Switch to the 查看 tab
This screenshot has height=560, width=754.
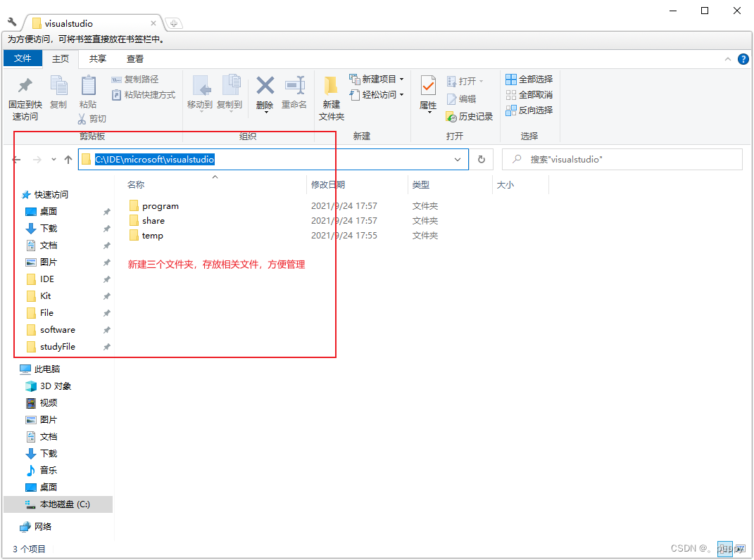(134, 58)
